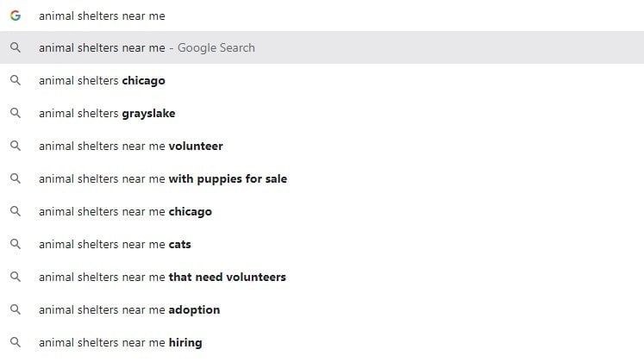Choose 'animal shelters chicago' suggestion
The height and width of the screenshot is (362, 644).
tap(322, 80)
